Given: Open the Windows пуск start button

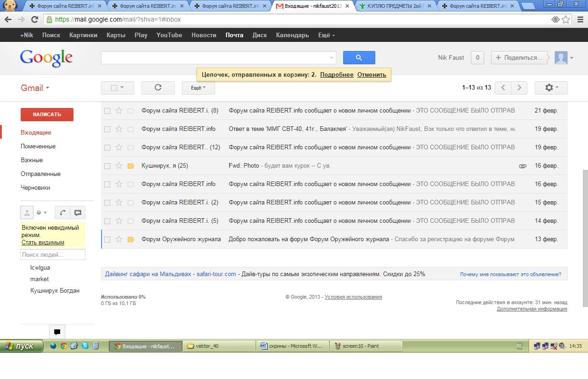Looking at the screenshot, I should pos(22,346).
